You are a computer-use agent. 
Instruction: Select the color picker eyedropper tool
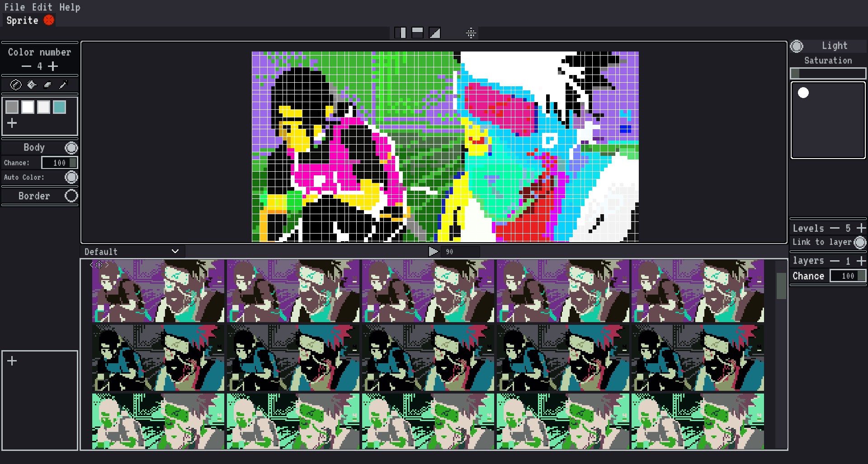[63, 84]
